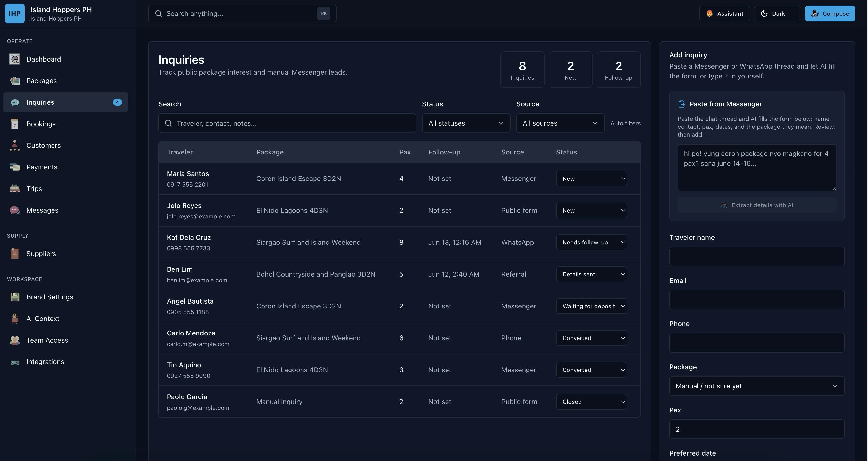Screen dimensions: 868x461
Task: Click the moon icon for Dark mode
Action: [764, 13]
